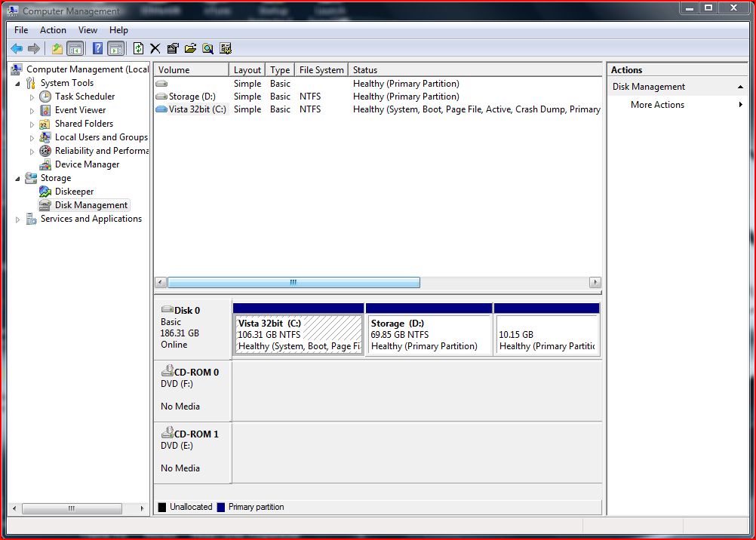Screen dimensions: 756x540
Task: Expand Services and Applications node
Action: 18,219
